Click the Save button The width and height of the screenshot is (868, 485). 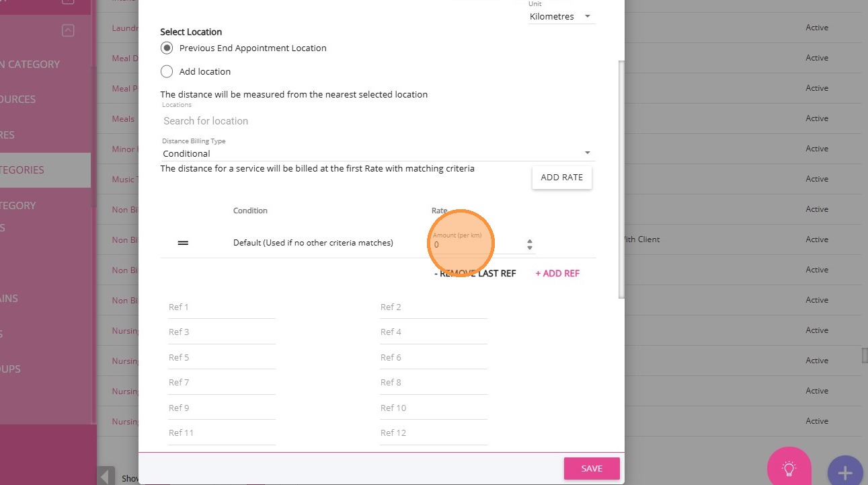(591, 469)
